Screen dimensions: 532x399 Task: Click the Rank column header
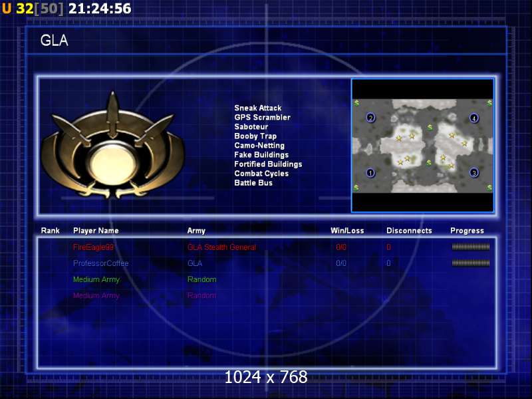(x=51, y=231)
